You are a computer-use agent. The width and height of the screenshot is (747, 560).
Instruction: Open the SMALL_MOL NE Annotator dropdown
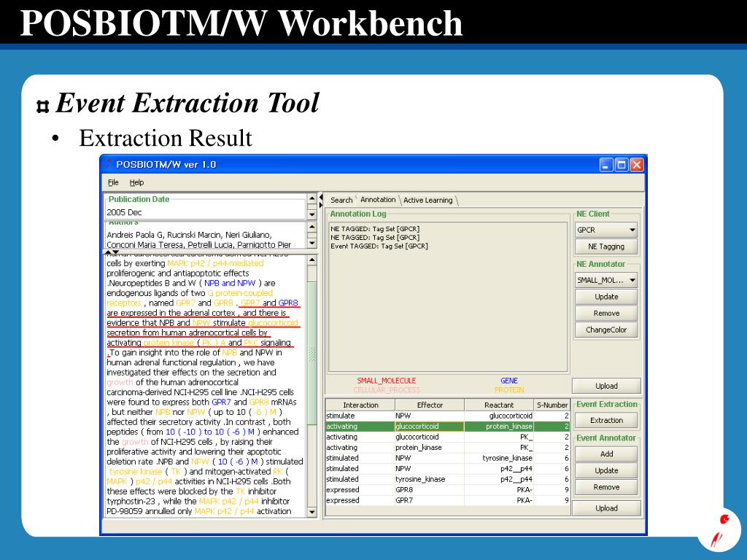[606, 280]
